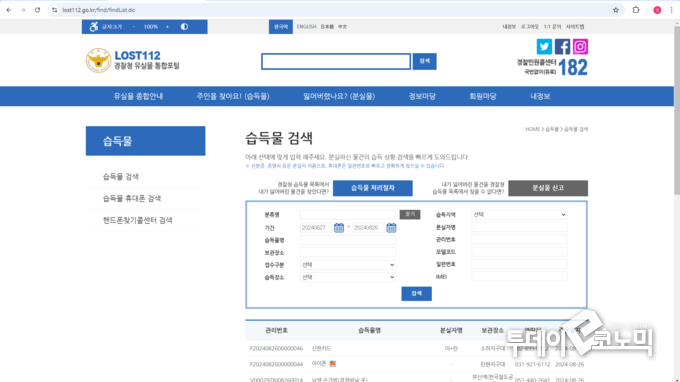
Task: Click the accessibility wheelchair icon
Action: 94,26
